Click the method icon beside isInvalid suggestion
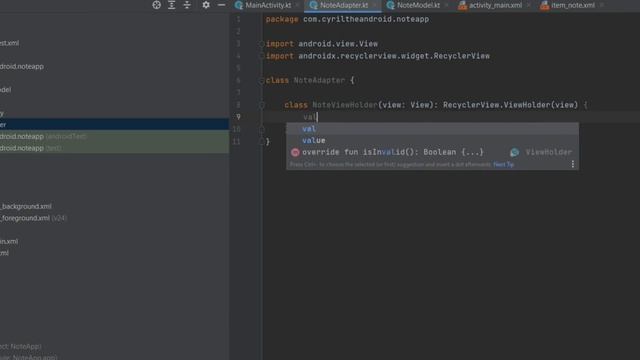The width and height of the screenshot is (640, 360). 295,152
